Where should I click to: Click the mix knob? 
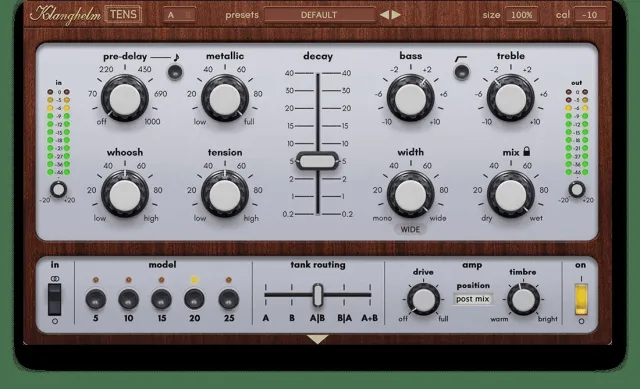coord(511,194)
